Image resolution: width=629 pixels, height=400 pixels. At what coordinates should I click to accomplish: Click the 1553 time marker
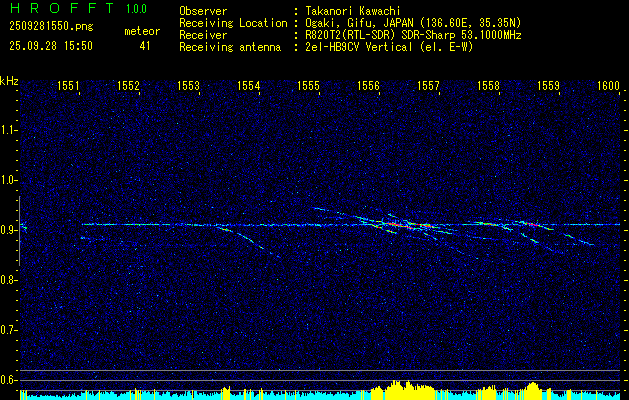[x=188, y=85]
